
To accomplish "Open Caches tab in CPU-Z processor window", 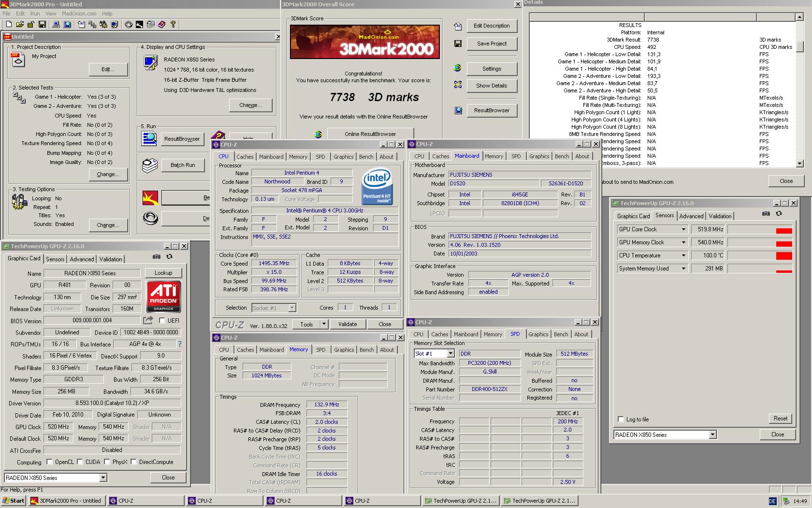I will [x=245, y=157].
